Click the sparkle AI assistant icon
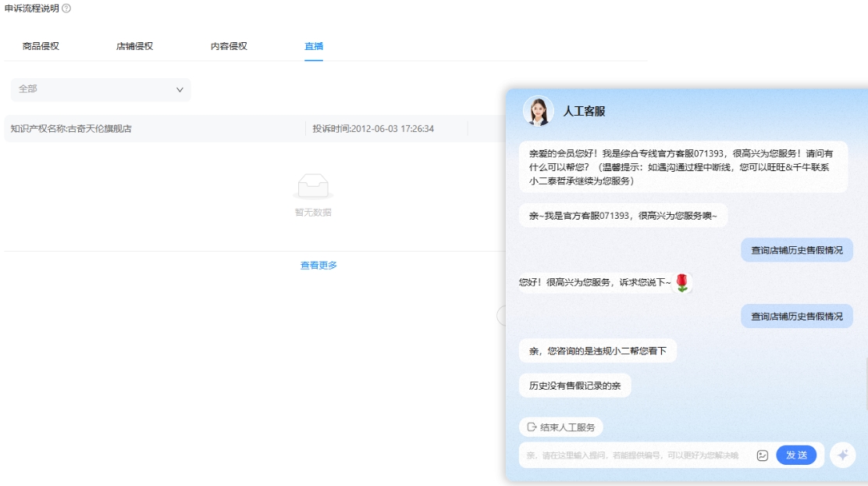 point(842,455)
